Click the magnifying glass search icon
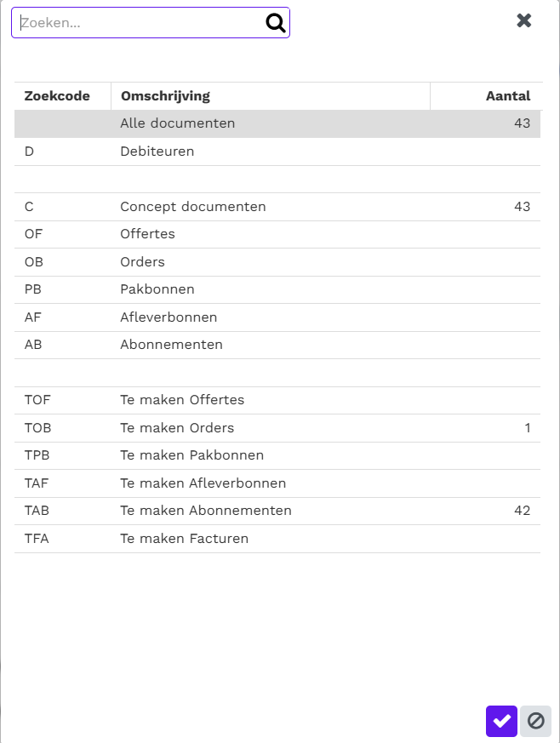The height and width of the screenshot is (743, 560). pyautogui.click(x=275, y=23)
